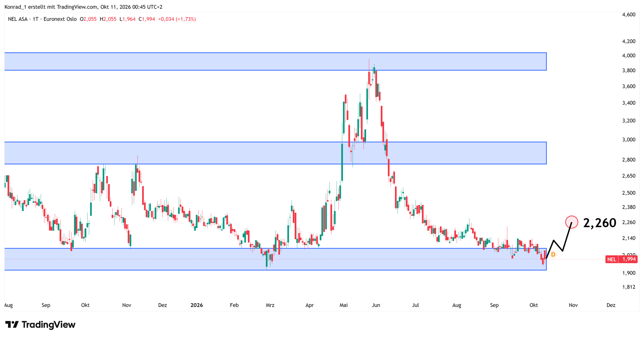Click the open value O2,055
The width and height of the screenshot is (644, 338).
tap(88, 19)
